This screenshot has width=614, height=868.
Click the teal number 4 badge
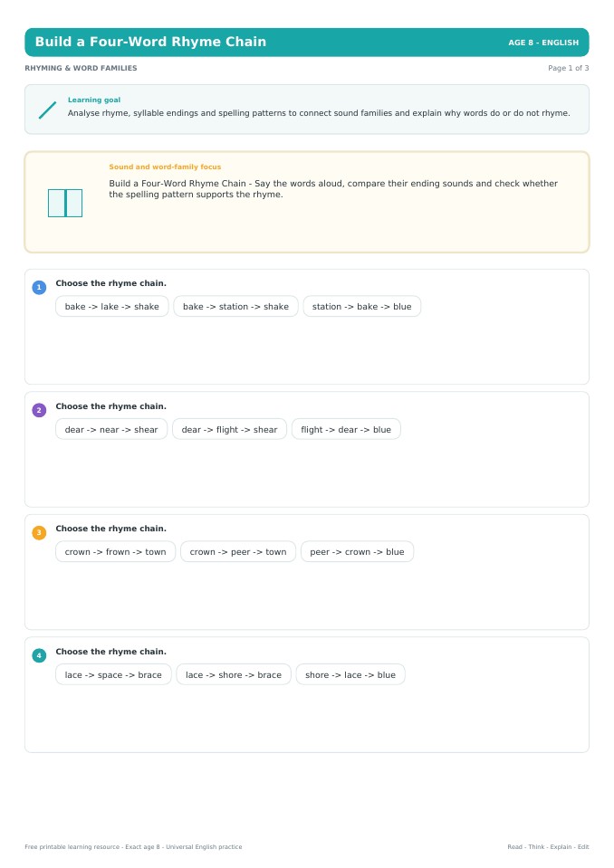[39, 655]
